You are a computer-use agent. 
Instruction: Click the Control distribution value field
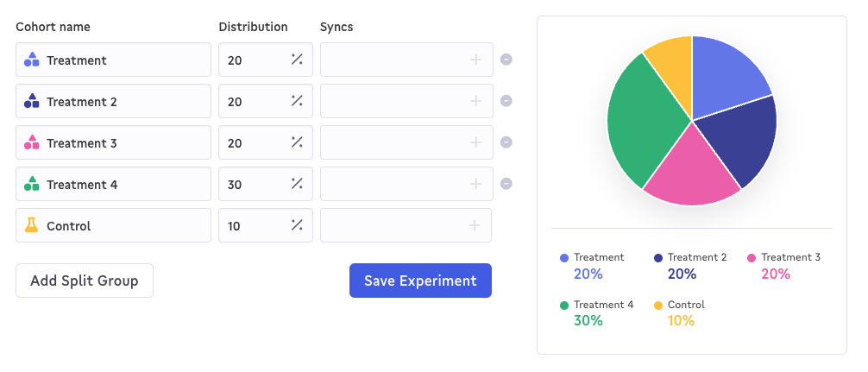coord(255,226)
